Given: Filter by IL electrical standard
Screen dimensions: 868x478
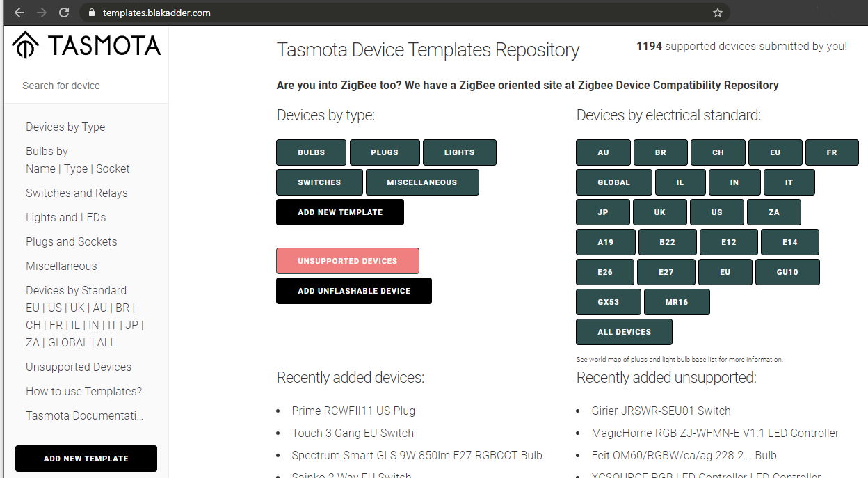Looking at the screenshot, I should 680,182.
